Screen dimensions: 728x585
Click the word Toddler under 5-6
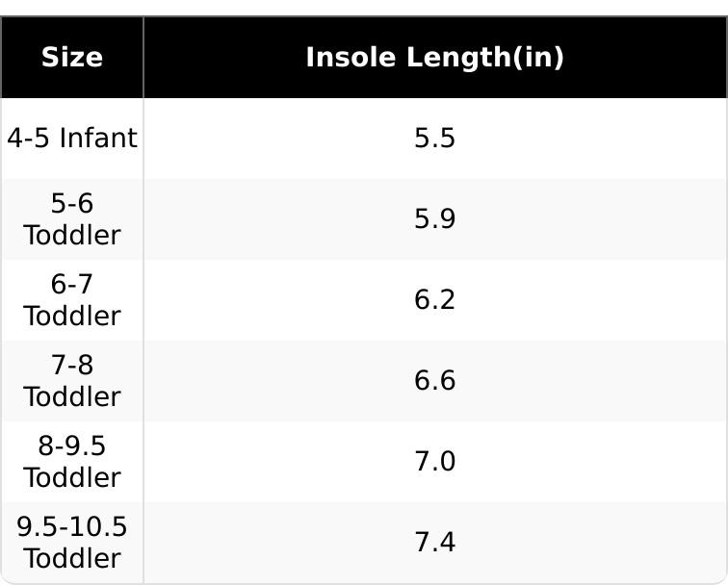72,236
